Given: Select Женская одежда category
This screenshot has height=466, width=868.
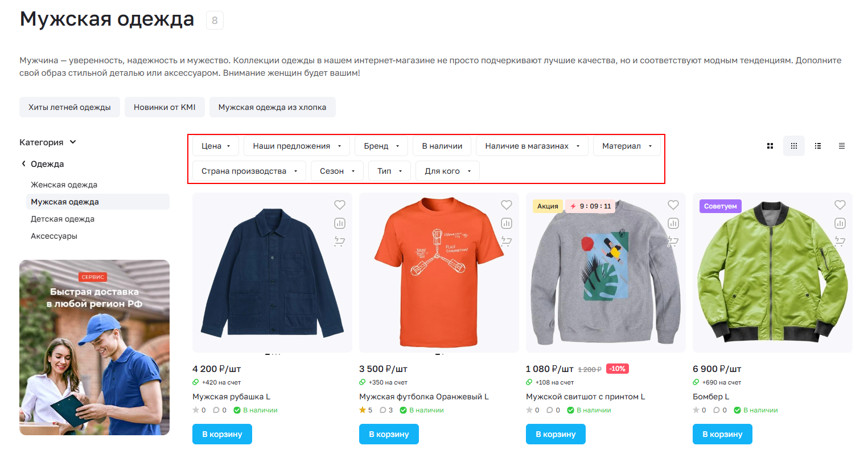Looking at the screenshot, I should (x=64, y=185).
